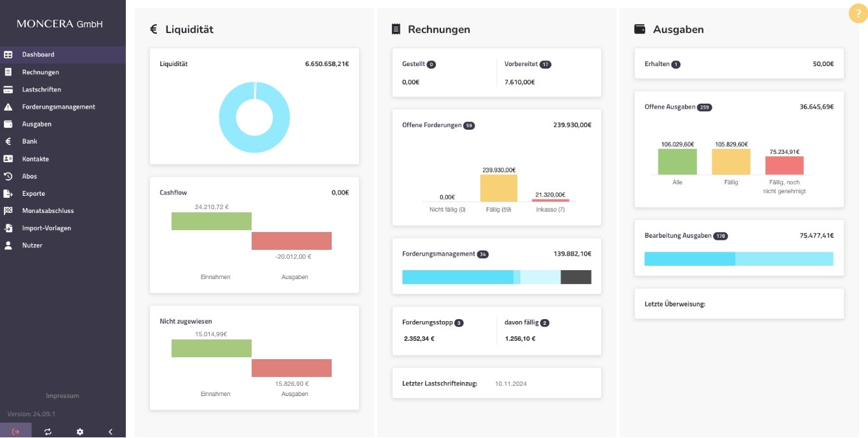Click the MONCERA GmbH logo
The height and width of the screenshot is (438, 868).
tap(60, 24)
